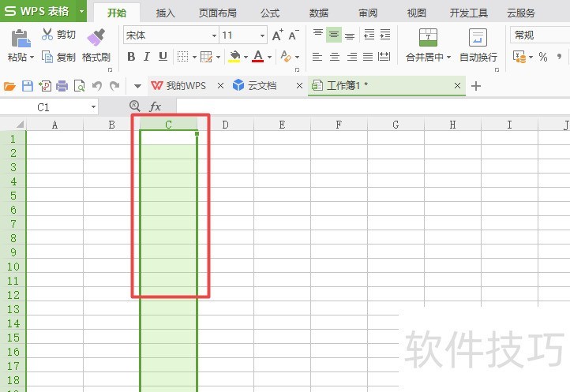
Task: Activate the Format Painter brush
Action: point(96,37)
